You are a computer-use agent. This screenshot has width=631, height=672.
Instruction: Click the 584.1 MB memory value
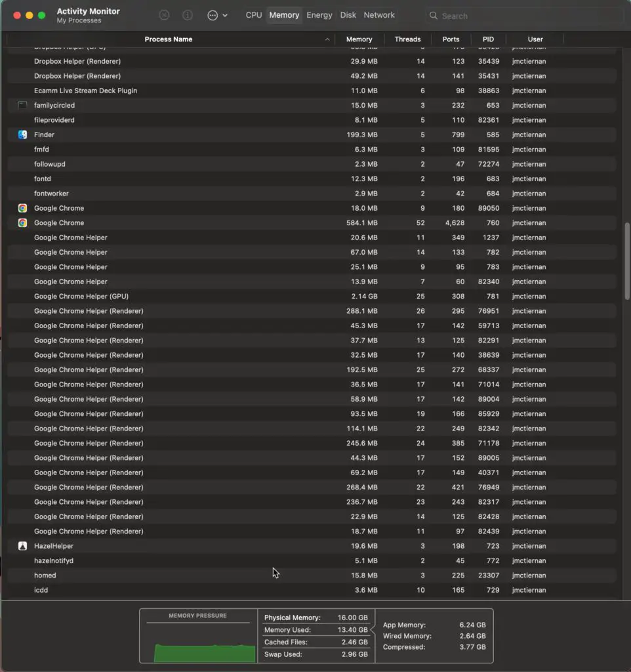[x=362, y=223]
